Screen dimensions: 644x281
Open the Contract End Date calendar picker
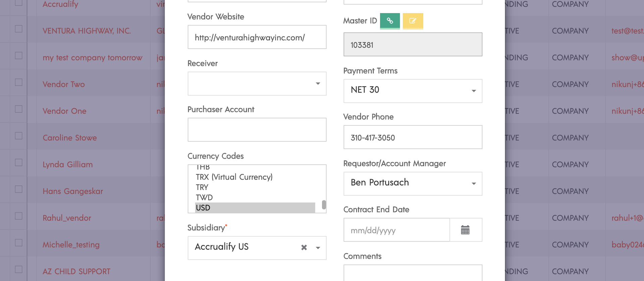point(465,230)
